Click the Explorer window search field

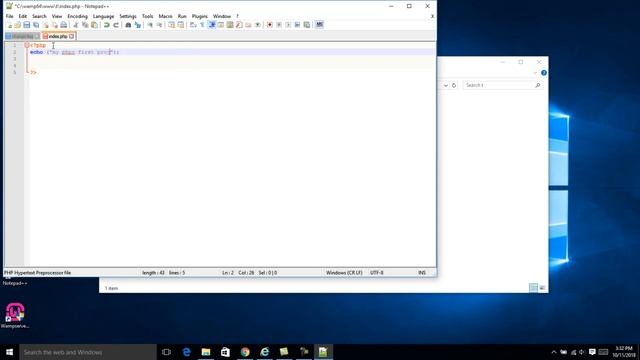point(502,85)
